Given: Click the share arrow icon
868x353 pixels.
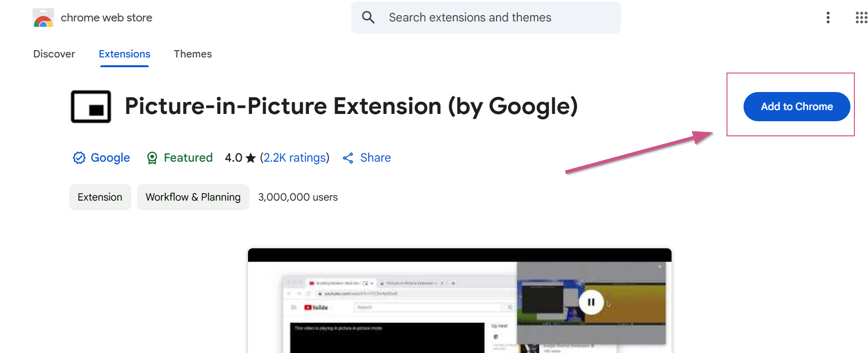Looking at the screenshot, I should point(348,158).
